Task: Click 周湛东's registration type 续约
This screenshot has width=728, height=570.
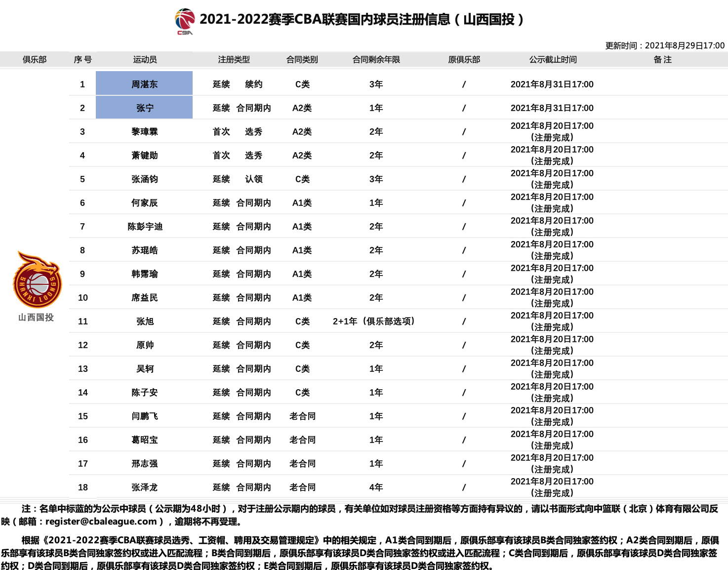Action: pyautogui.click(x=253, y=84)
